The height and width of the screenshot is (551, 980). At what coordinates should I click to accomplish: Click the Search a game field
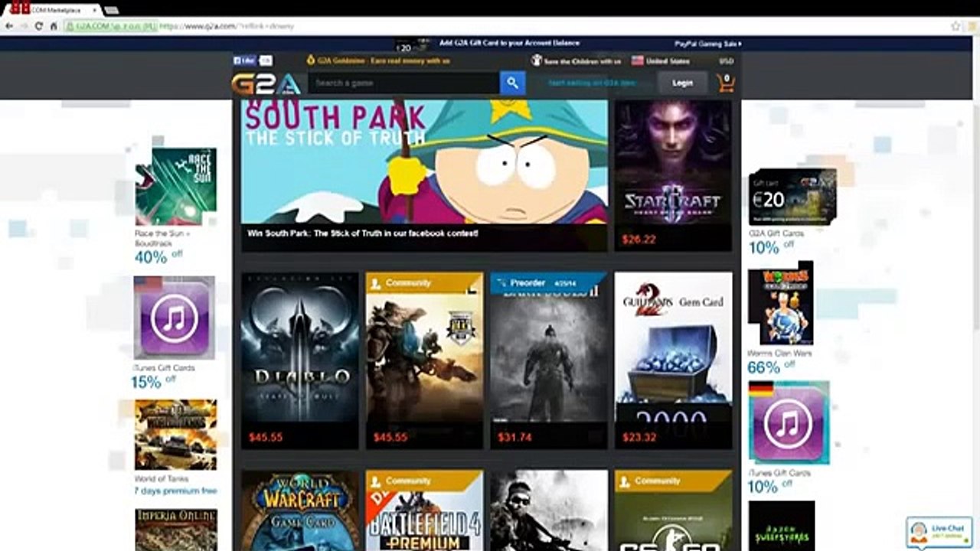404,83
